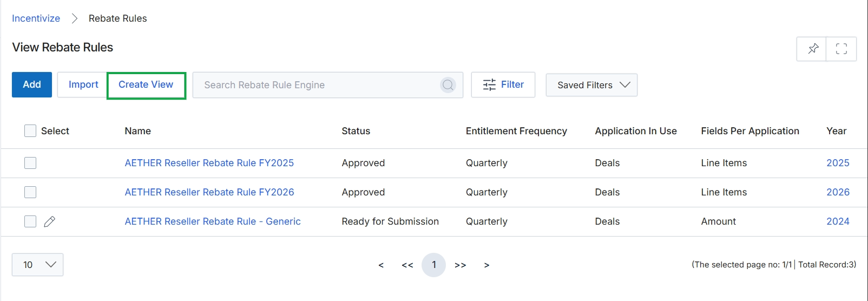The height and width of the screenshot is (301, 868).
Task: Click the search magnifier icon
Action: click(448, 85)
